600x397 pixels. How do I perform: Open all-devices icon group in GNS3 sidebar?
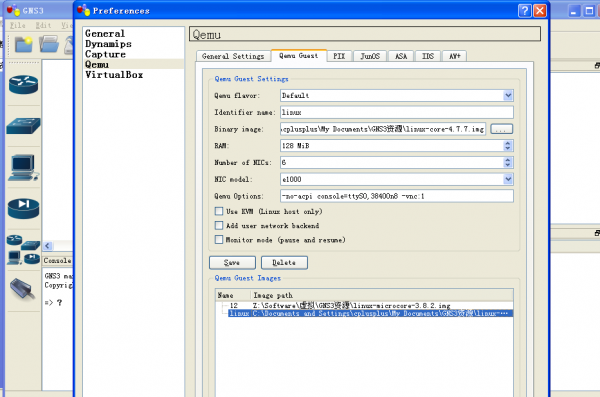coord(23,250)
